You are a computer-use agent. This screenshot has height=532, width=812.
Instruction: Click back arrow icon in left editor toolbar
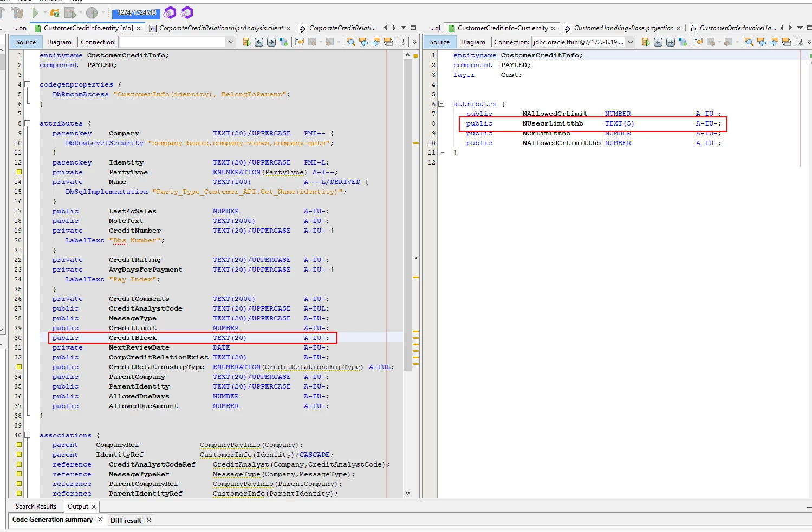(x=259, y=42)
